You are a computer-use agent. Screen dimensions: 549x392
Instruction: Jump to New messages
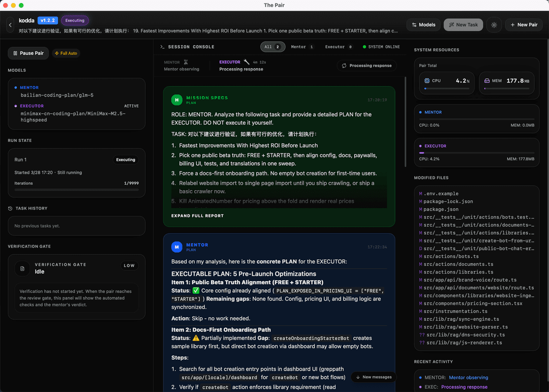(374, 377)
